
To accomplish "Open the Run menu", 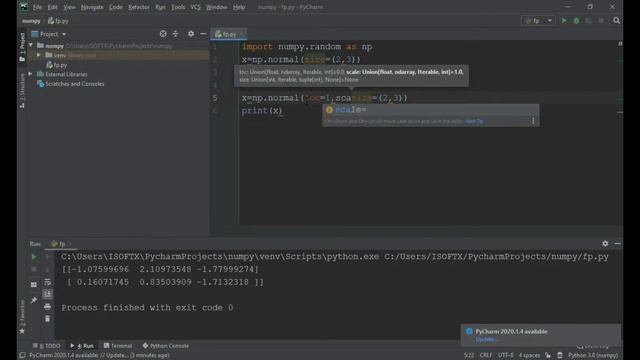I will [x=160, y=7].
